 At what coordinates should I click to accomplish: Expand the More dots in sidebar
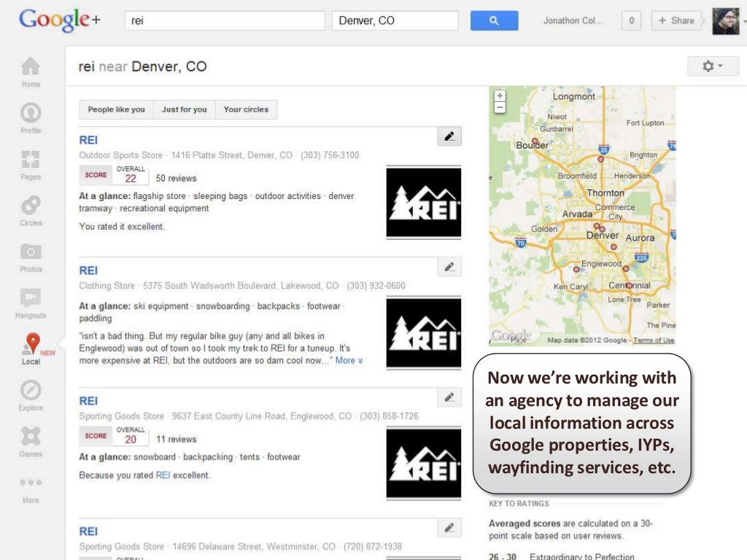click(31, 483)
